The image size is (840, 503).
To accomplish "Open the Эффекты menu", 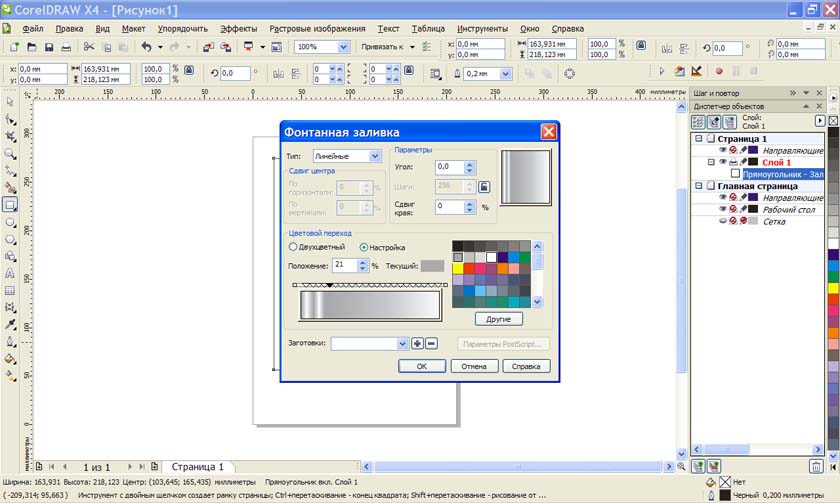I will coord(238,29).
